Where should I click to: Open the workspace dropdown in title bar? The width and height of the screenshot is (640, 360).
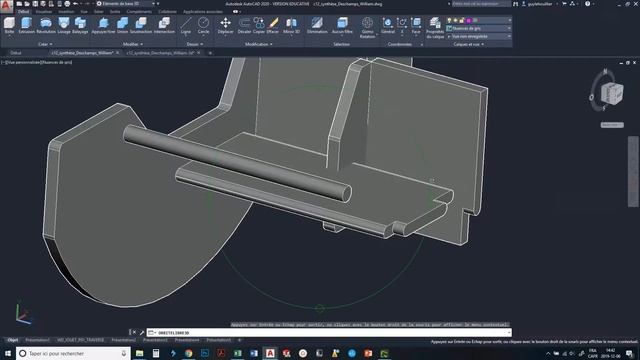tap(128, 4)
